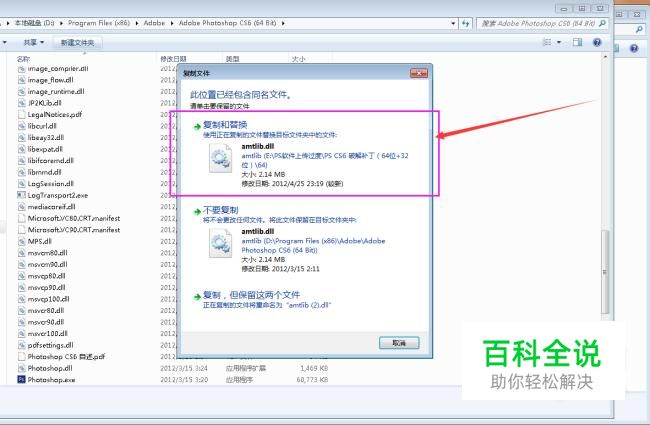Select file libifcoremd.dll
This screenshot has height=425, width=650.
(x=51, y=160)
